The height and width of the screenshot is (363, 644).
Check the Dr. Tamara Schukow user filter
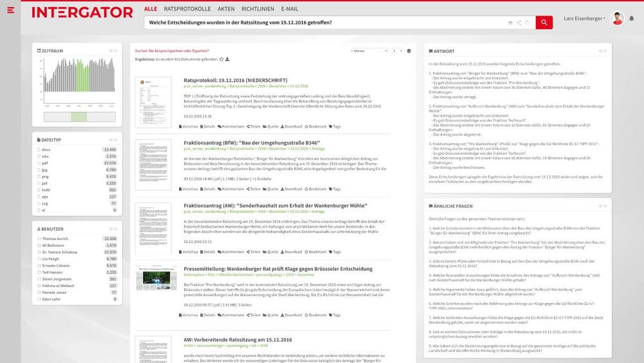tap(39, 252)
